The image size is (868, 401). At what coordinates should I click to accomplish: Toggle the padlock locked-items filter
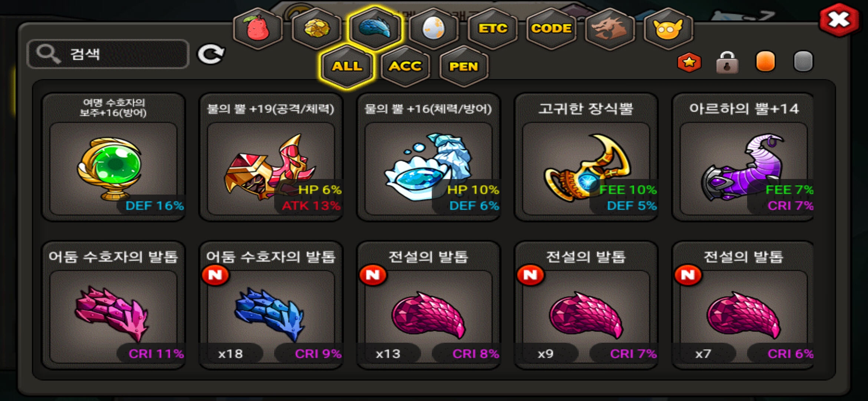click(x=727, y=62)
